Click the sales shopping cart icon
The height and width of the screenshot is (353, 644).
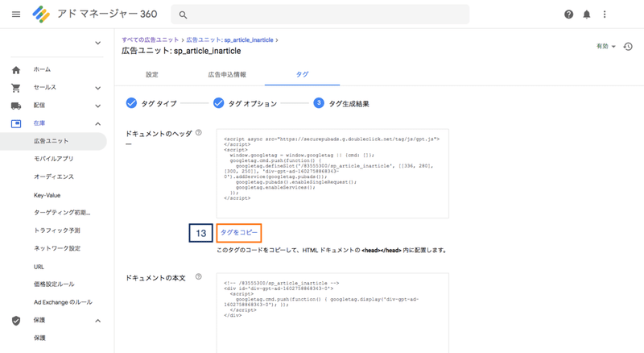pyautogui.click(x=16, y=88)
